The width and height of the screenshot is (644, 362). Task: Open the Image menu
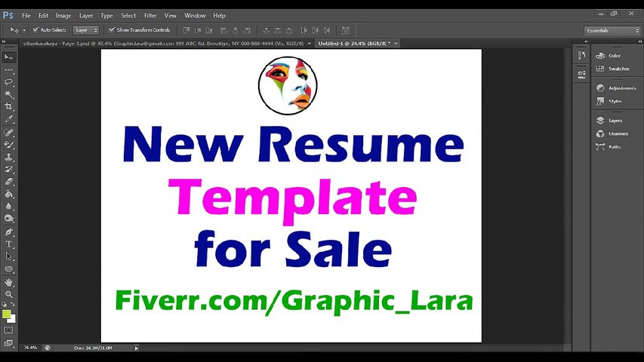(63, 16)
